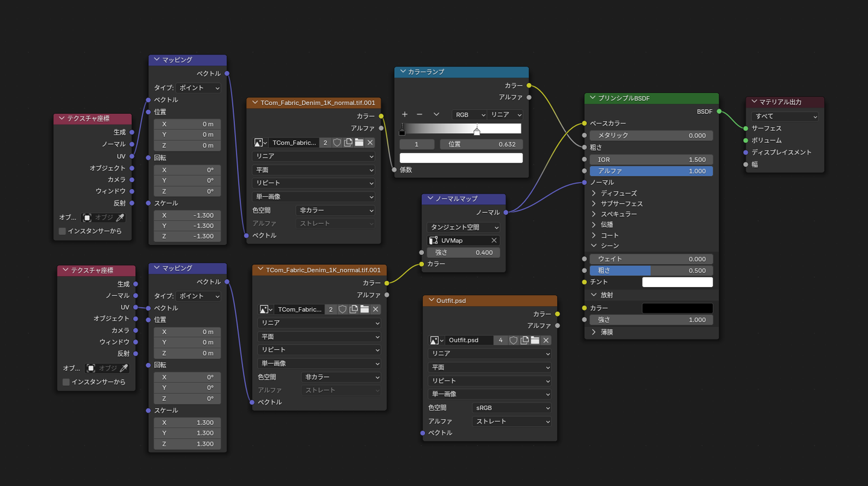The width and height of the screenshot is (868, 486).
Task: Open the black 放射 カラー swatch
Action: pyautogui.click(x=678, y=308)
